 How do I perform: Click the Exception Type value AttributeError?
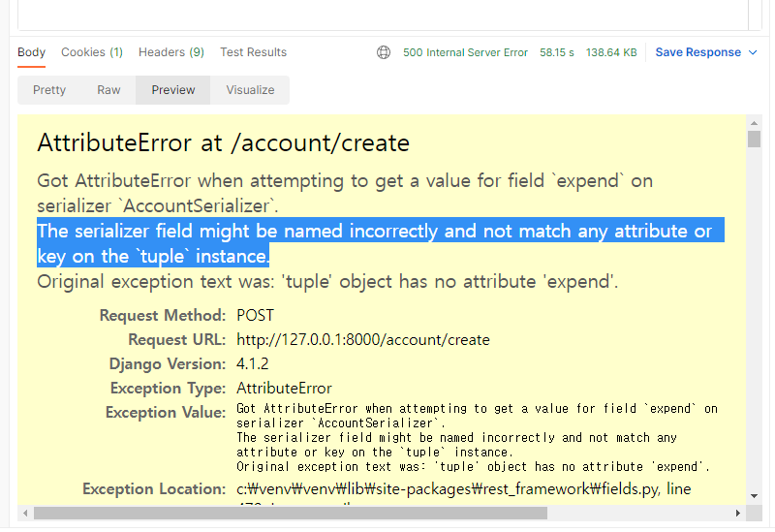[x=284, y=389]
